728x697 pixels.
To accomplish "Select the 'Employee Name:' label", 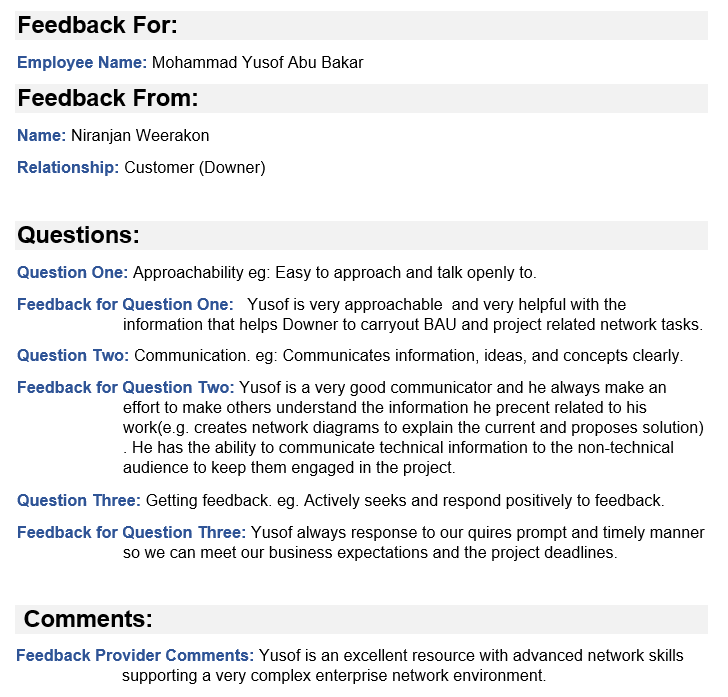I will pyautogui.click(x=82, y=63).
